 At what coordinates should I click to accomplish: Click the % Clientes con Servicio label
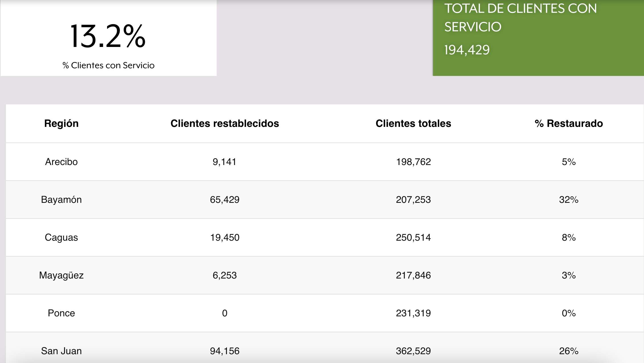108,65
